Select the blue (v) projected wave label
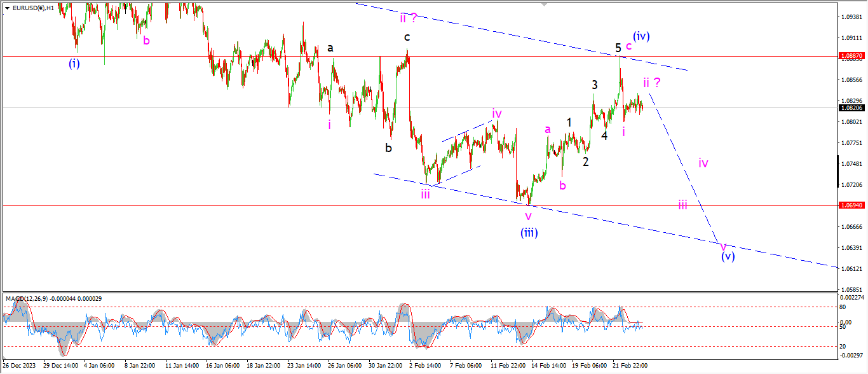This screenshot has height=374, width=868. 728,257
